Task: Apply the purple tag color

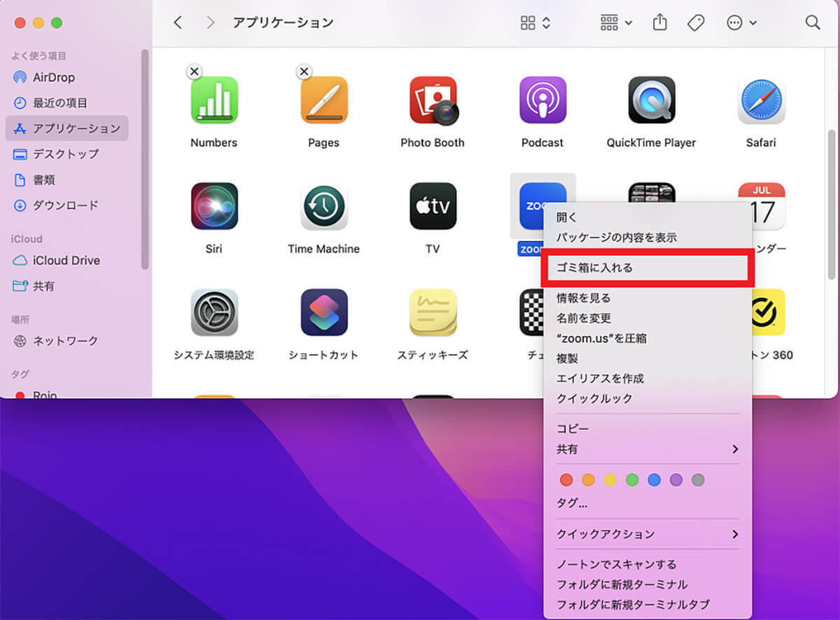Action: click(675, 480)
